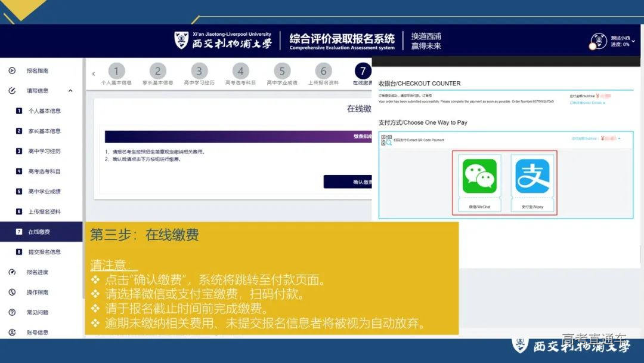
Task: Click the 账号信息 sidebar icon
Action: (x=13, y=333)
